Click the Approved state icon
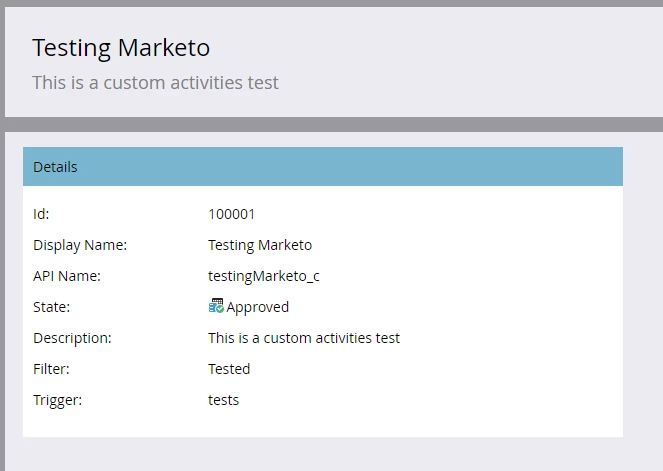The image size is (663, 471). (x=216, y=306)
